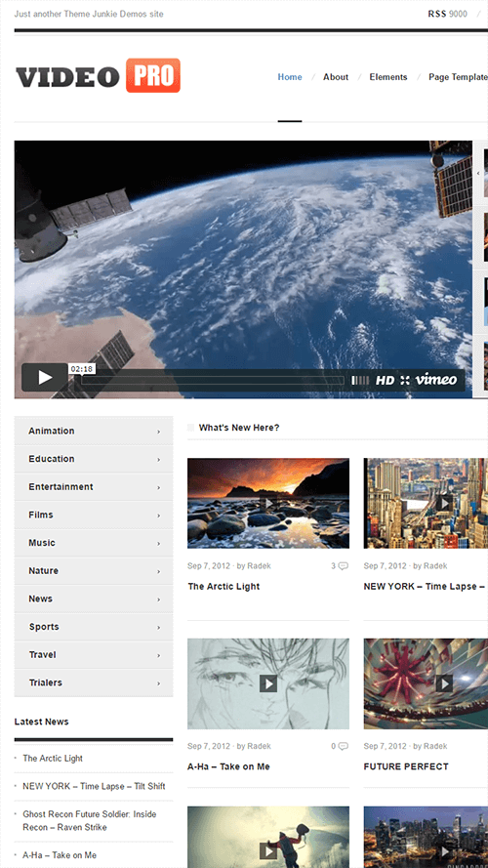Expand the Music category arrow

(159, 544)
